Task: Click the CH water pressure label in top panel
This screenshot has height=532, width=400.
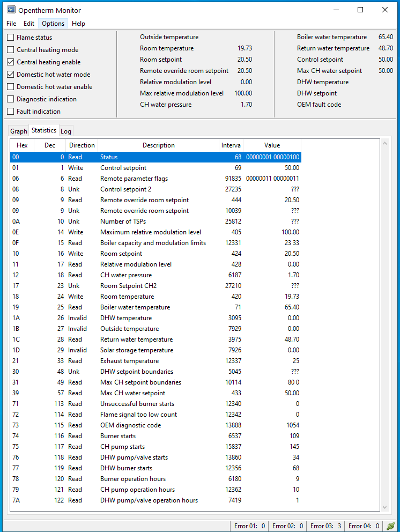Action: click(x=166, y=105)
